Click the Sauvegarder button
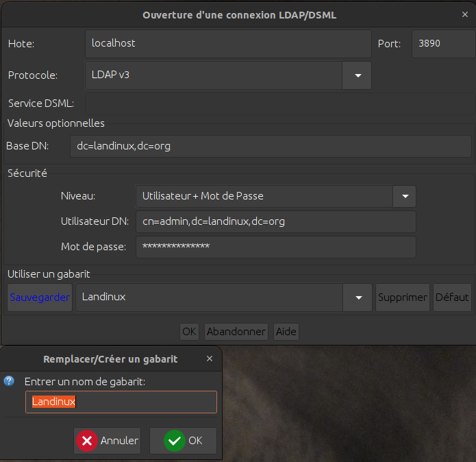Viewport: 476px width, 462px height. pyautogui.click(x=40, y=297)
